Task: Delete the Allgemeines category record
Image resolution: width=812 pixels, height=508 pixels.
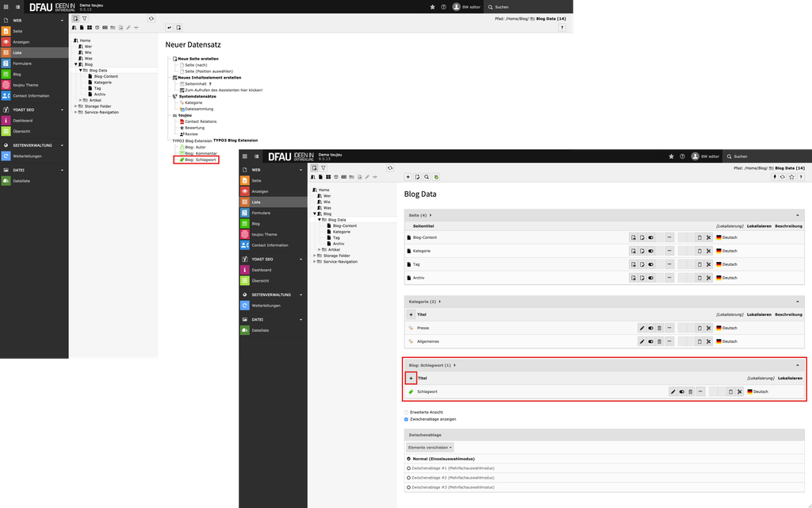Action: click(x=659, y=341)
